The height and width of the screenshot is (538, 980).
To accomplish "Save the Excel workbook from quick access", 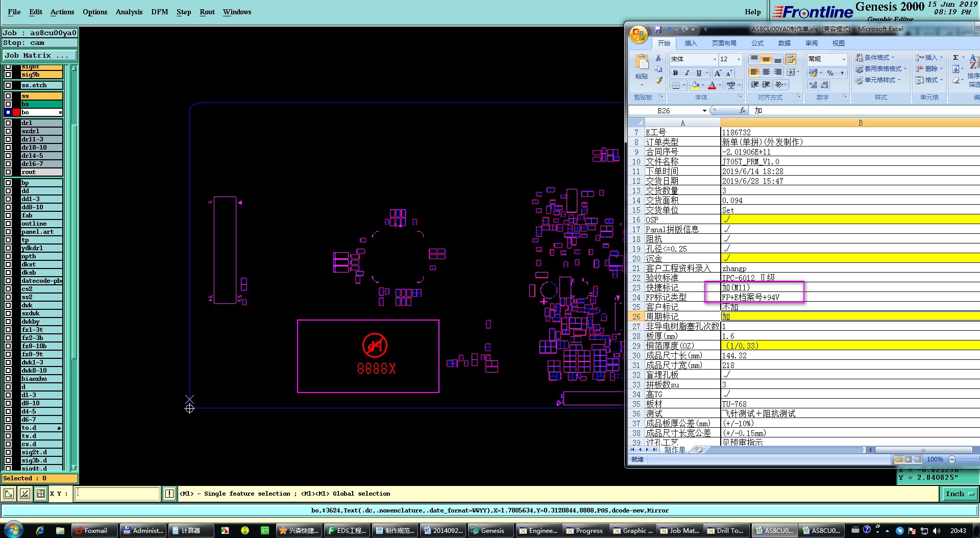I will coord(658,30).
